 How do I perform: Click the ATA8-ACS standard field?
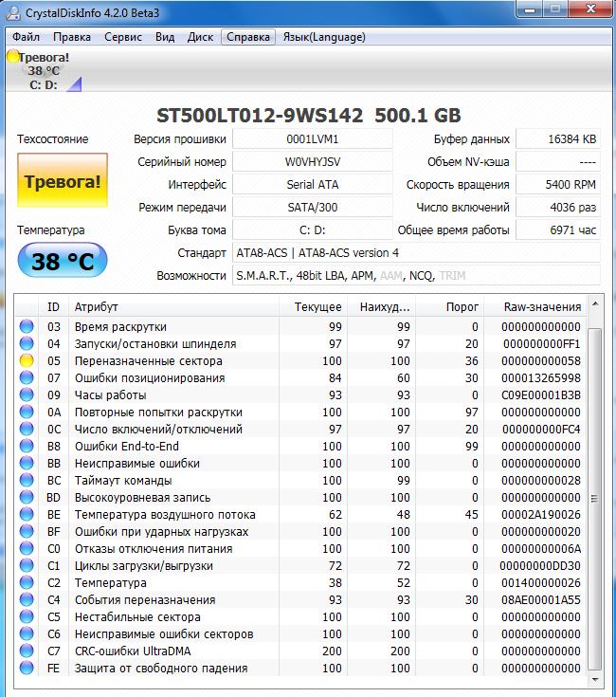click(x=416, y=253)
